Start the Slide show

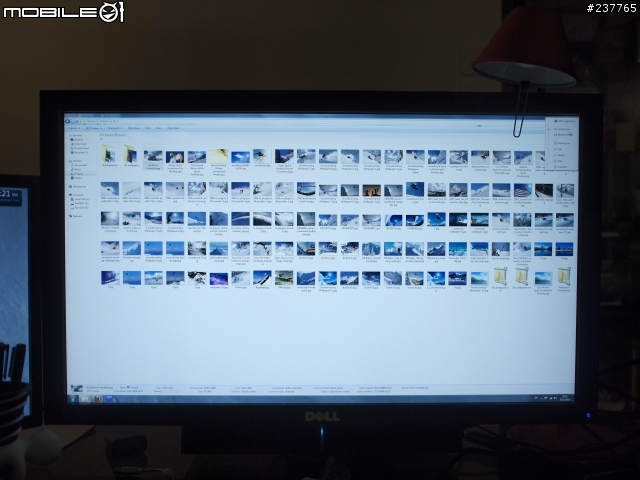[133, 128]
